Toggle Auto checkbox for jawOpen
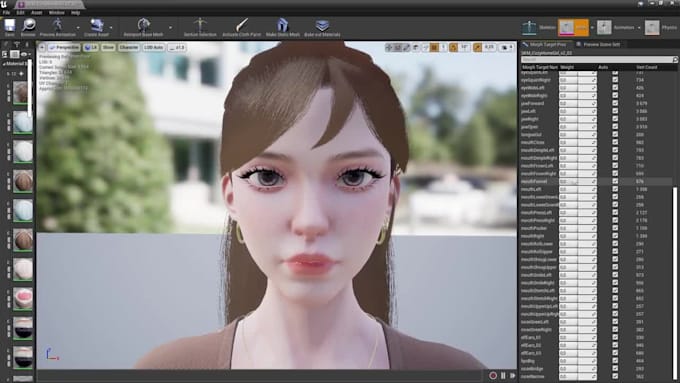The width and height of the screenshot is (680, 383). 615,127
